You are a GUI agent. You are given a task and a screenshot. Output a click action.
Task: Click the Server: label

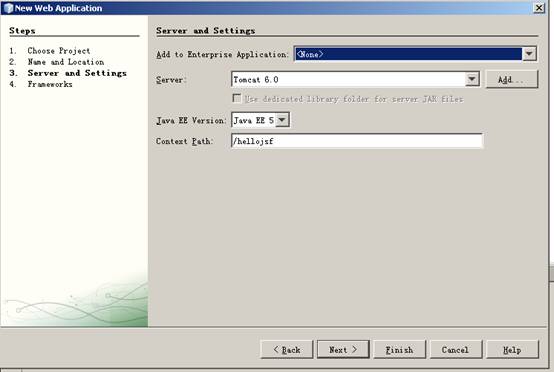pyautogui.click(x=171, y=80)
